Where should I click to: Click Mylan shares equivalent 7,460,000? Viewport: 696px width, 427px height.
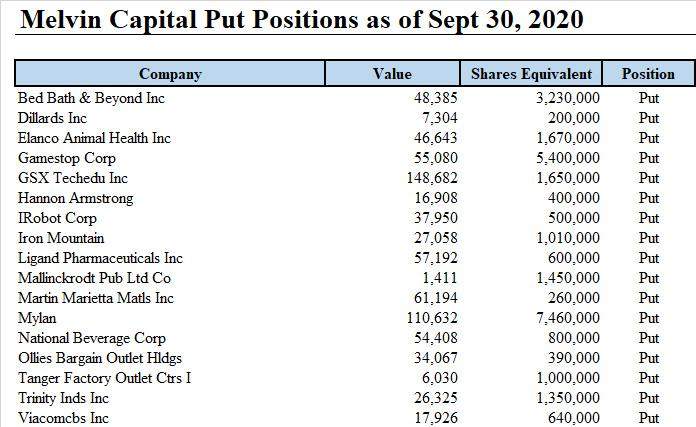click(x=568, y=318)
